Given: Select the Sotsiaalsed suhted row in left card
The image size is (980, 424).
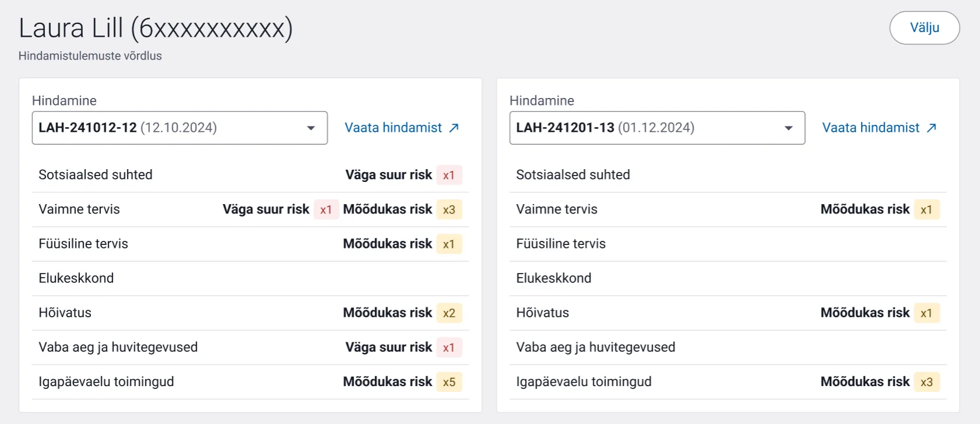Looking at the screenshot, I should [x=95, y=174].
